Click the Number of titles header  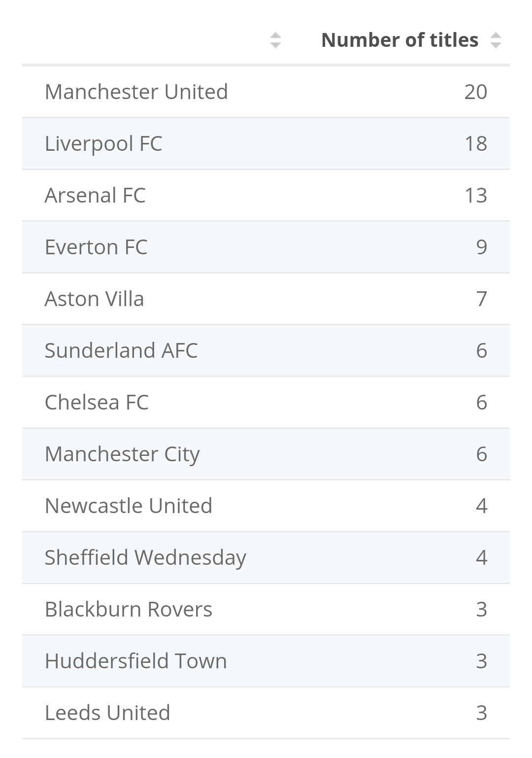coord(399,40)
